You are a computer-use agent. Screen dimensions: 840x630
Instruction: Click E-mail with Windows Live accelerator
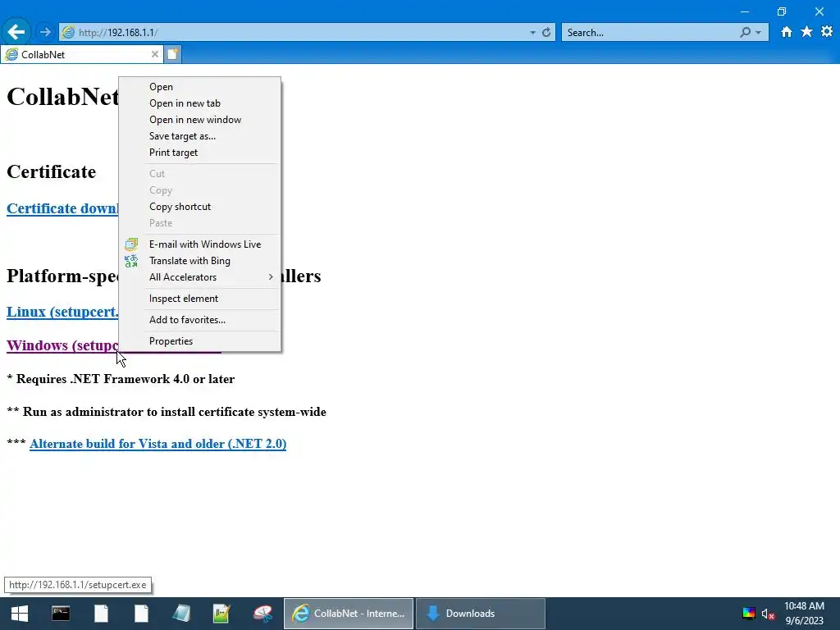point(199,244)
